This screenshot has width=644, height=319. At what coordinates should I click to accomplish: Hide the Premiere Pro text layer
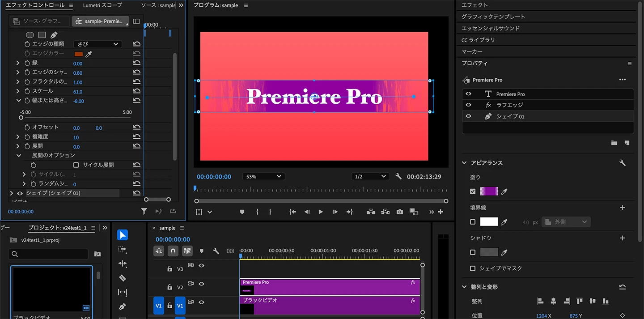[468, 94]
